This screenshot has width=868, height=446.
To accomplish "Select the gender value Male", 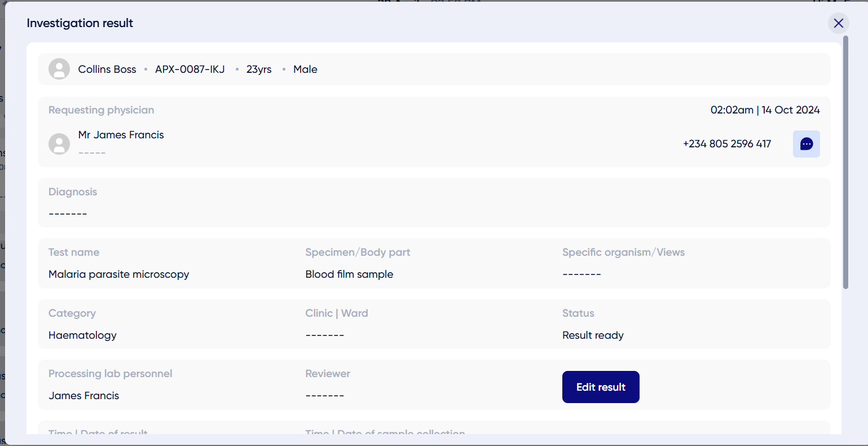I will coord(305,69).
